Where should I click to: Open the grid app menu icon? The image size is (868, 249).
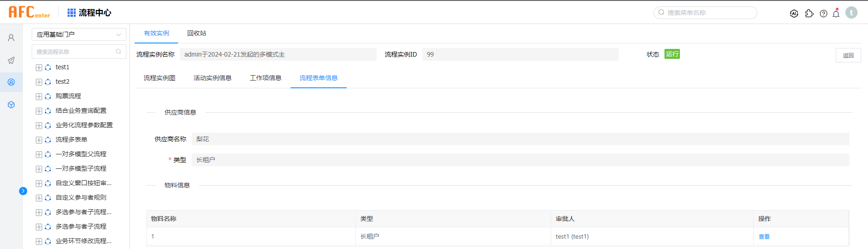coord(72,13)
